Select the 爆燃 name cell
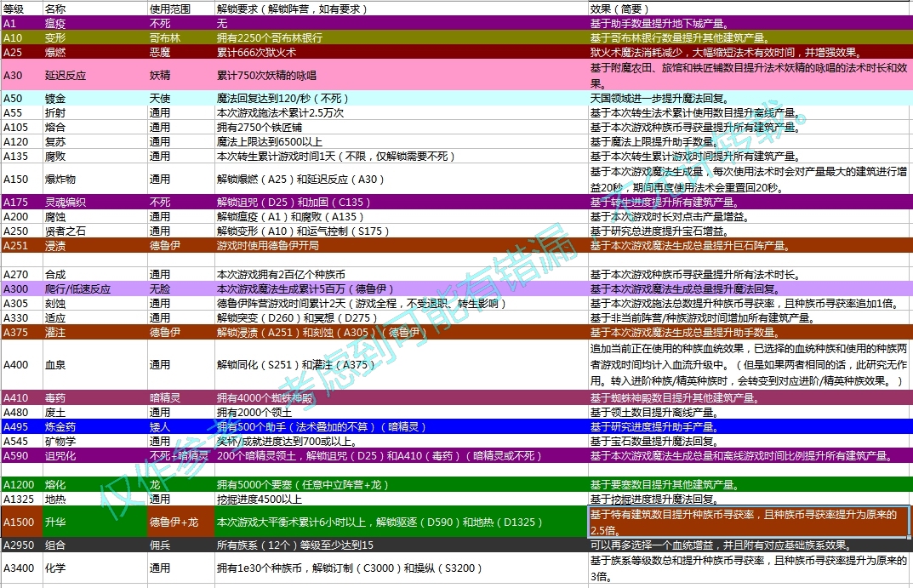 point(95,53)
